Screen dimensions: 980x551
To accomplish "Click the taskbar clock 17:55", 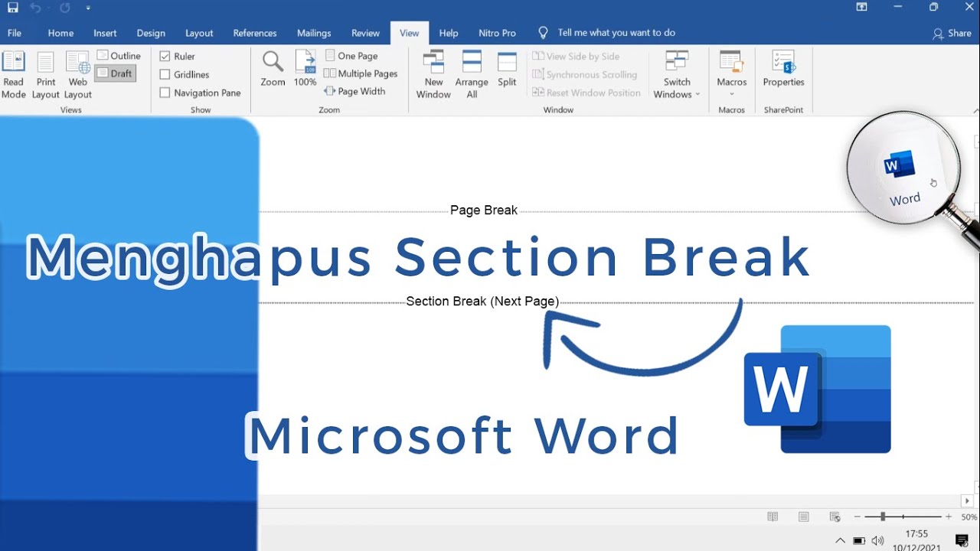I will click(x=916, y=534).
